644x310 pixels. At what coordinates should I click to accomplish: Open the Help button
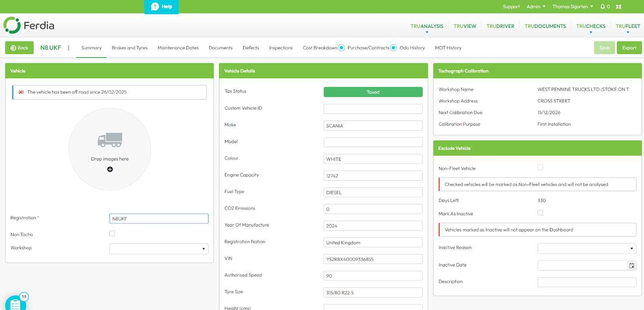(161, 7)
